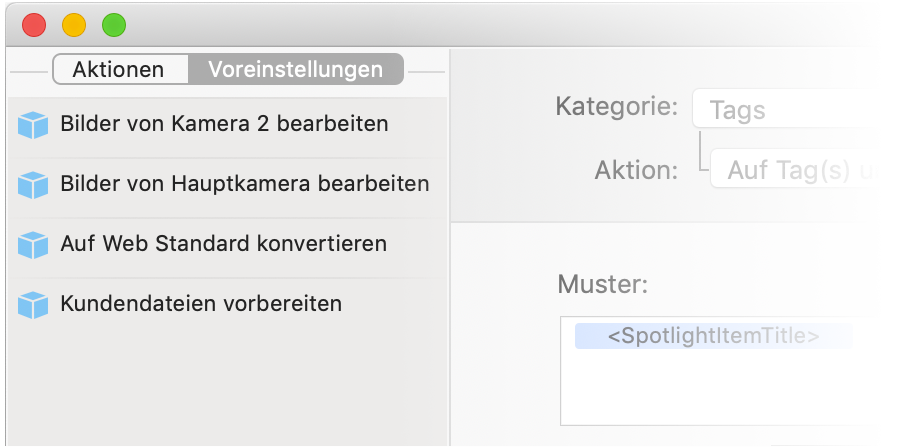
Task: Pick preset text 'Kundendateien vorbereiten'
Action: [201, 304]
